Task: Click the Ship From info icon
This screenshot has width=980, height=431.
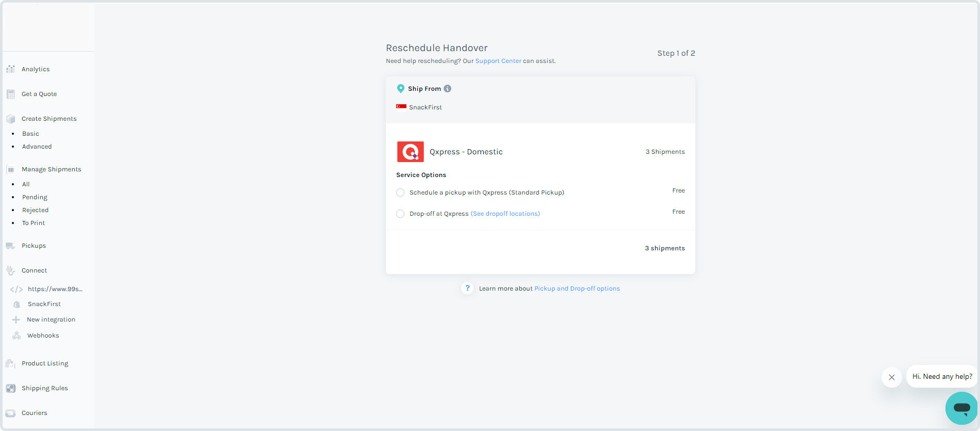Action: coord(447,89)
